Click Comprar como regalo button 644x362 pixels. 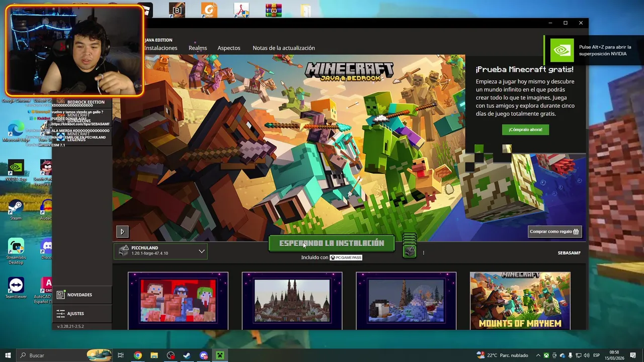554,231
